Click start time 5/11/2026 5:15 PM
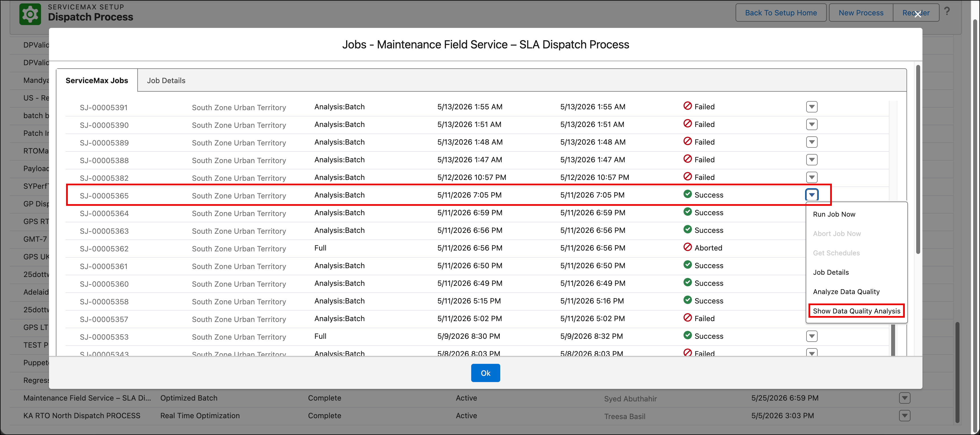This screenshot has height=435, width=980. 469,301
